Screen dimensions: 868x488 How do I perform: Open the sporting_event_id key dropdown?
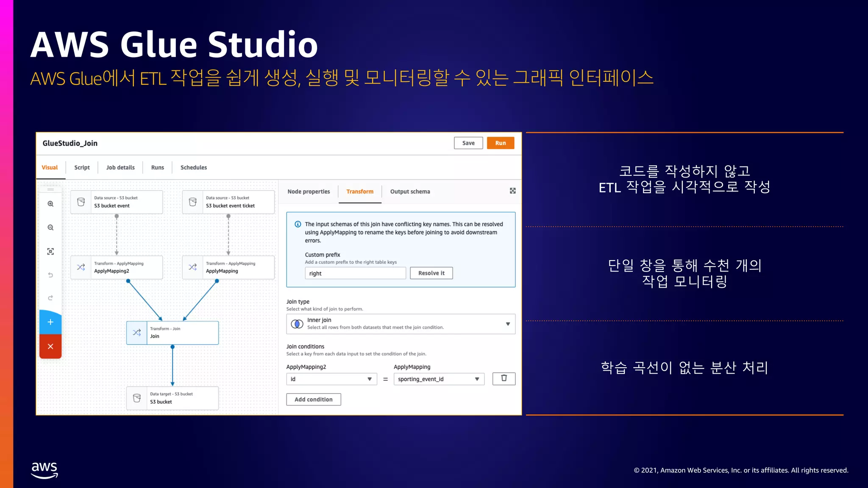click(439, 379)
